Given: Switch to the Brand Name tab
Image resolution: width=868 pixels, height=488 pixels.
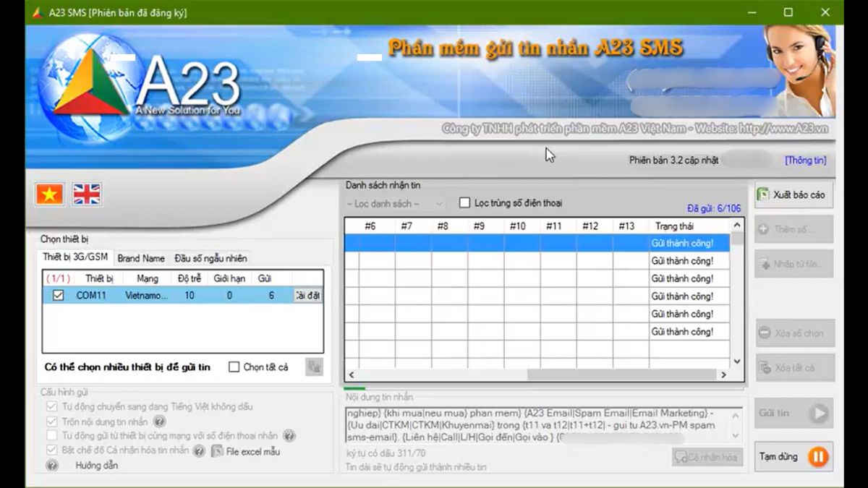Looking at the screenshot, I should 141,258.
